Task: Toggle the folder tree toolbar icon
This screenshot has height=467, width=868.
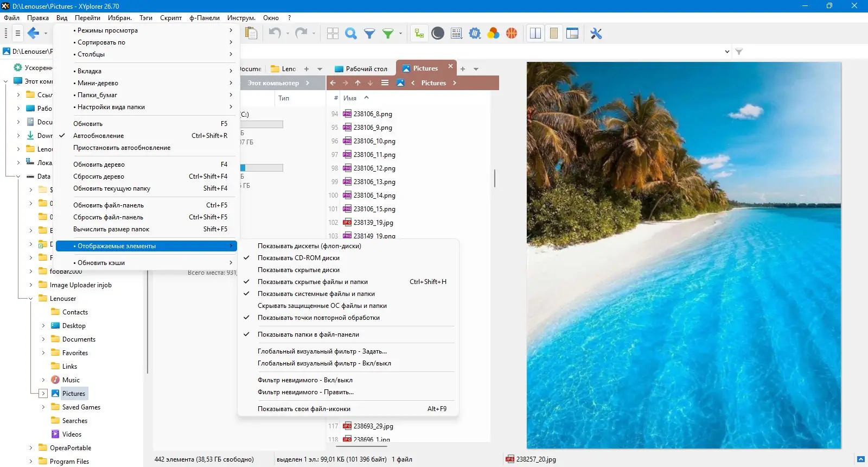Action: coord(419,33)
